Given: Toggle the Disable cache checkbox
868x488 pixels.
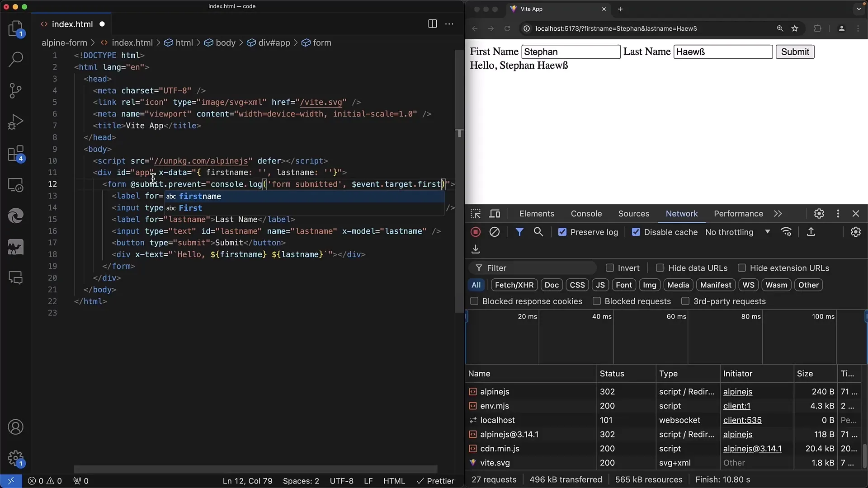Looking at the screenshot, I should (x=636, y=232).
